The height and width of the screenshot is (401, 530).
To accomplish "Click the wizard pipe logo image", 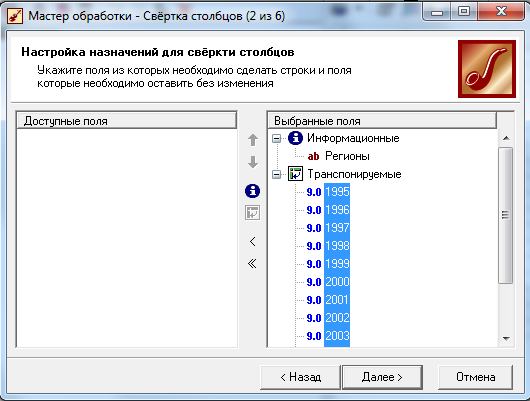I will pyautogui.click(x=487, y=69).
